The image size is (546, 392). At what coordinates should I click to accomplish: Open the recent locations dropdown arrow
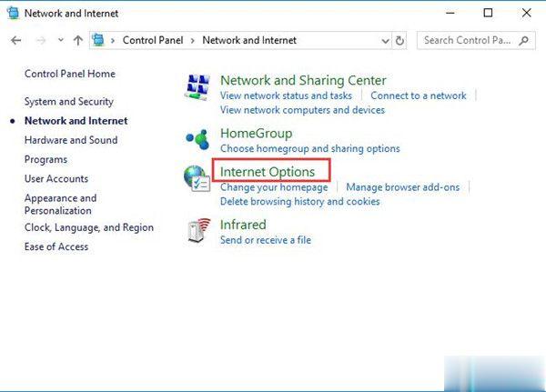click(x=61, y=40)
